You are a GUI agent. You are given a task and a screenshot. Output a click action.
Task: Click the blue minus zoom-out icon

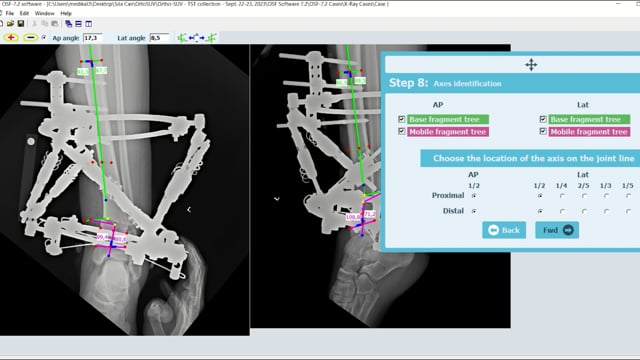pyautogui.click(x=30, y=38)
